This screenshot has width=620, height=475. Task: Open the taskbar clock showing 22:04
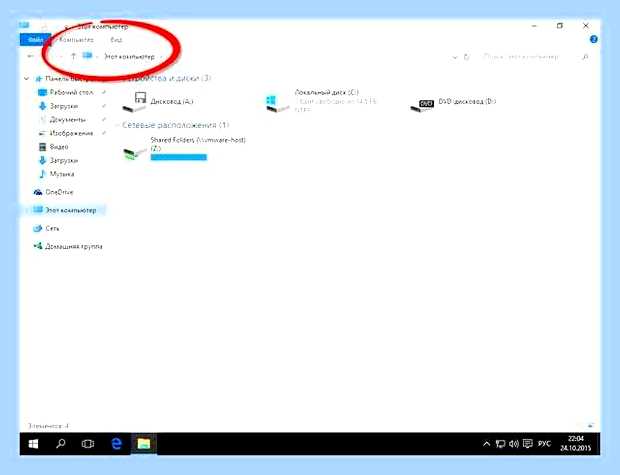[576, 443]
